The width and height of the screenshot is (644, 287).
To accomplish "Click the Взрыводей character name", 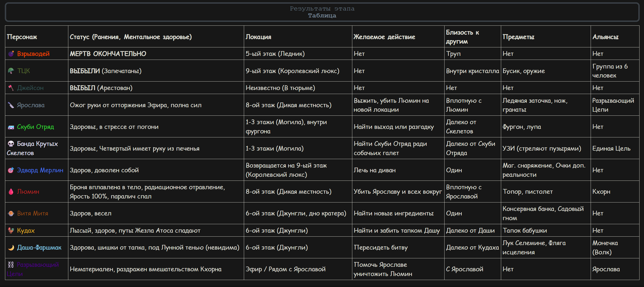I will click(33, 54).
